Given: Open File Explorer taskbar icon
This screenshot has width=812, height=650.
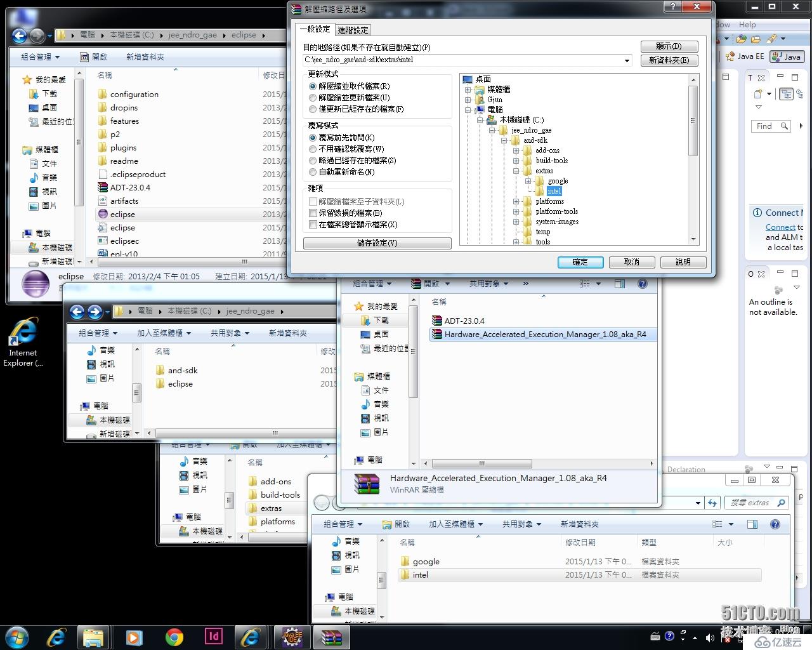Looking at the screenshot, I should click(93, 637).
